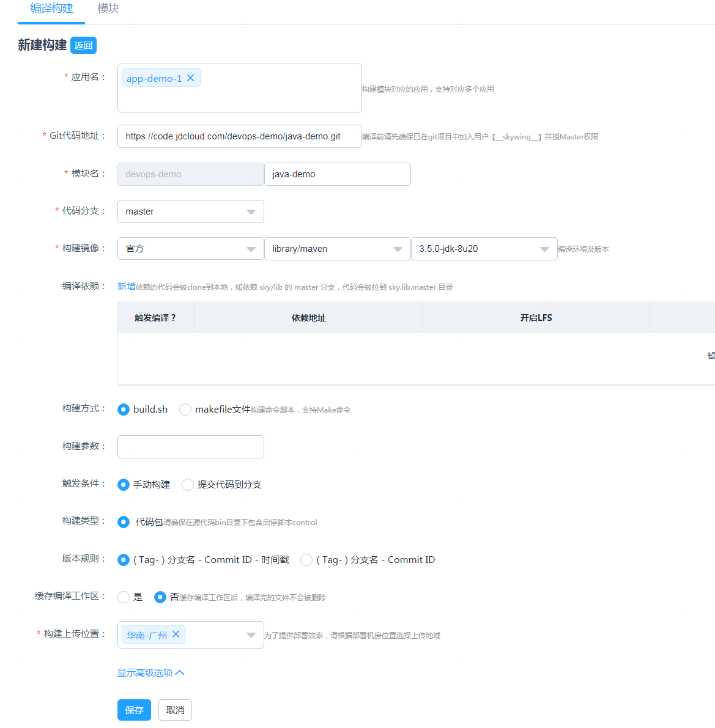Open the 3.5.0-jdk-8u20 version dropdown
Viewport: 715px width, 728px height.
(x=544, y=249)
